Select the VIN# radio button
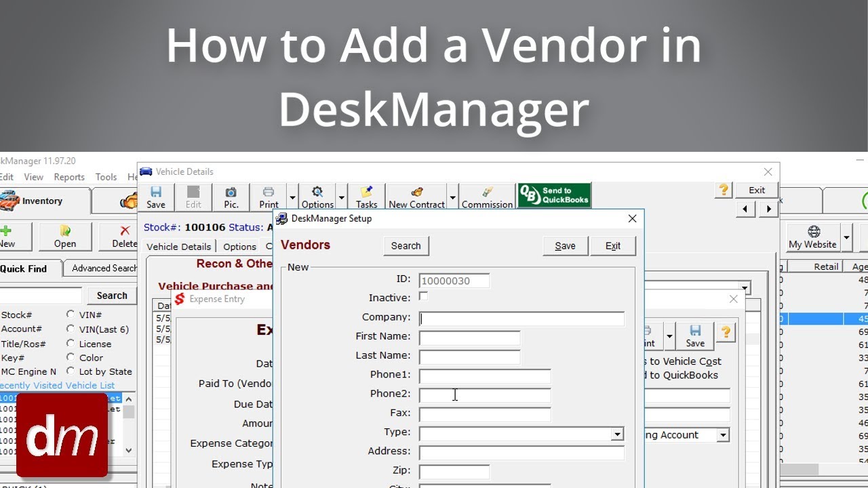This screenshot has width=868, height=488. coord(71,314)
